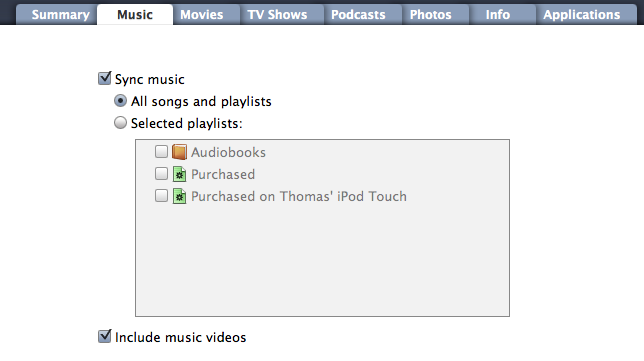This screenshot has width=644, height=361.
Task: Choose the Selected playlists radio button
Action: click(120, 122)
